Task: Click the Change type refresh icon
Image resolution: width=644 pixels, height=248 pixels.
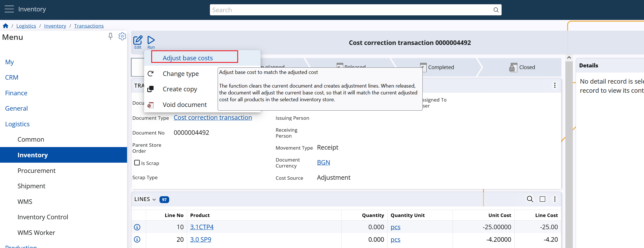Action: coord(151,74)
